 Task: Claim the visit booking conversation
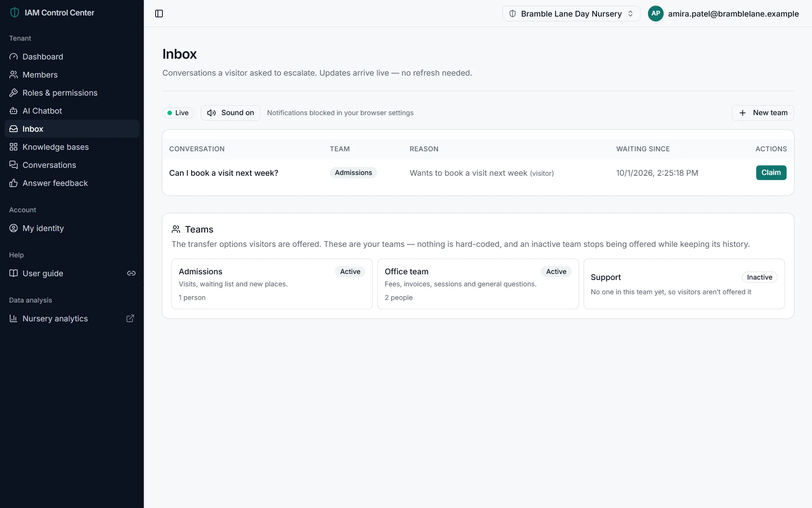point(771,173)
